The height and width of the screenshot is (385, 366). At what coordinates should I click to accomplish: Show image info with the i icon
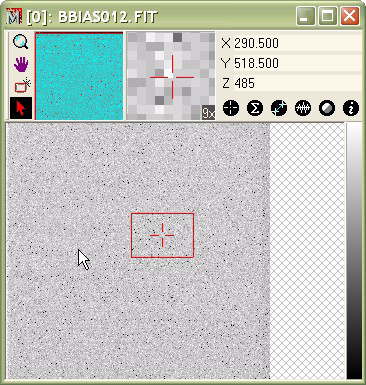point(351,108)
